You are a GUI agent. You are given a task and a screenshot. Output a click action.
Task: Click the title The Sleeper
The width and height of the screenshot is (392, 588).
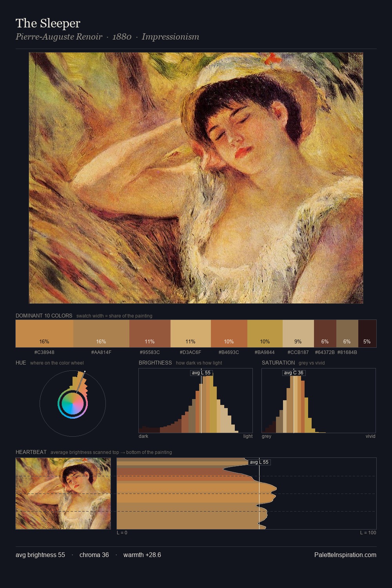coord(48,24)
